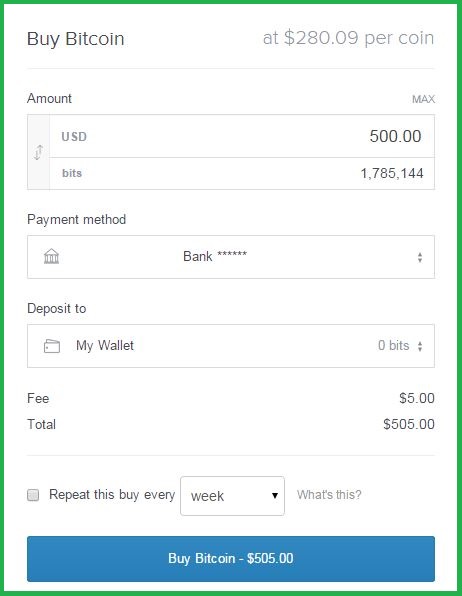Viewport: 462px width, 596px height.
Task: Open the Deposit to My Wallet dropdown
Action: 231,346
